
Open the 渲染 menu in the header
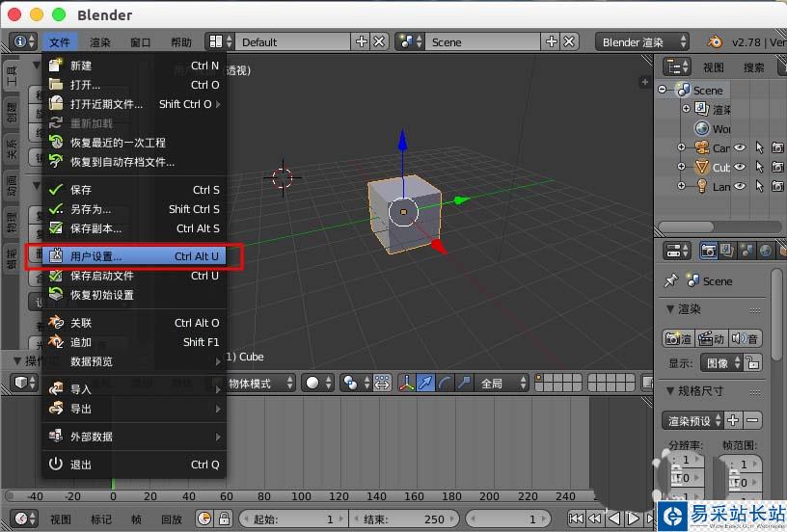click(x=100, y=42)
